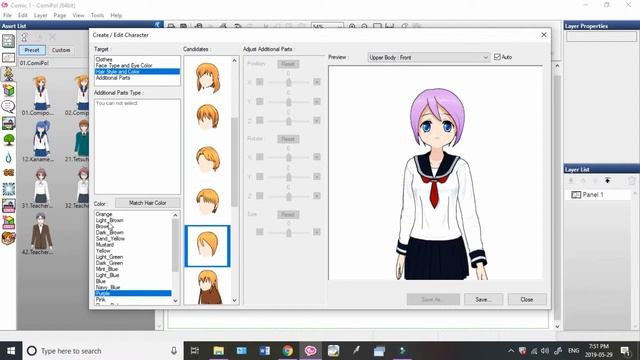This screenshot has height=360, width=640.
Task: Select the character category icon in Asset List sidebar
Action: (8, 74)
